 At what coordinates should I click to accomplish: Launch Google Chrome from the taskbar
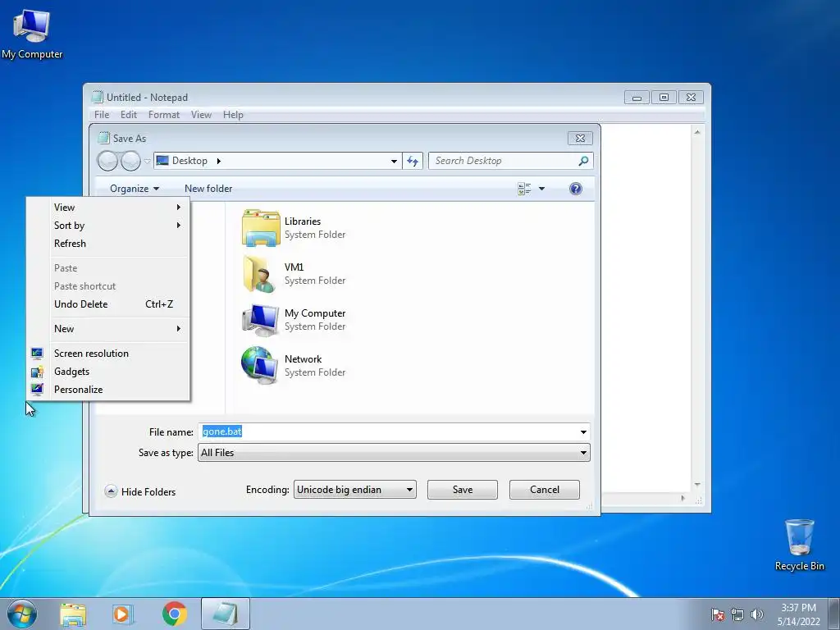[175, 614]
